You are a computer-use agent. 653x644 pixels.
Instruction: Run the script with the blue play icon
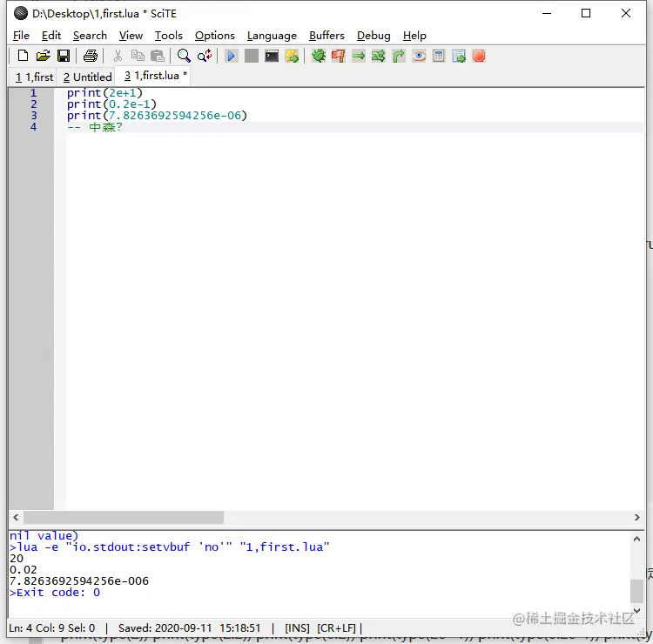pos(231,56)
